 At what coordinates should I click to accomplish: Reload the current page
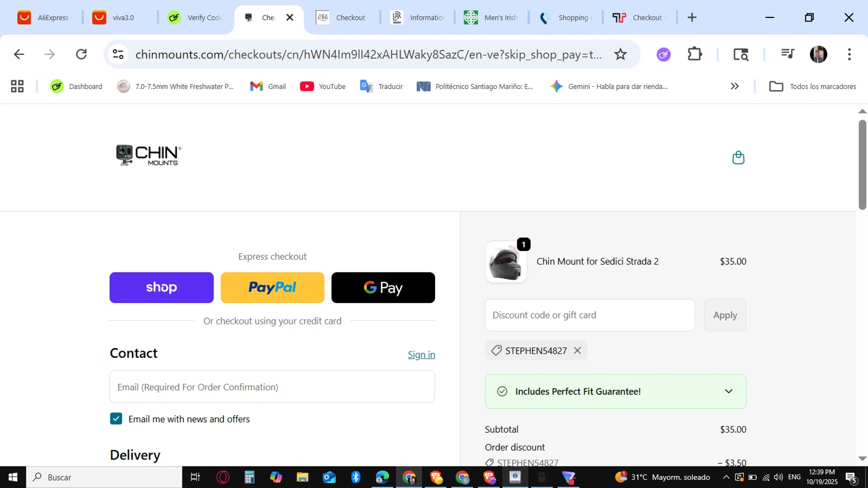[x=82, y=54]
